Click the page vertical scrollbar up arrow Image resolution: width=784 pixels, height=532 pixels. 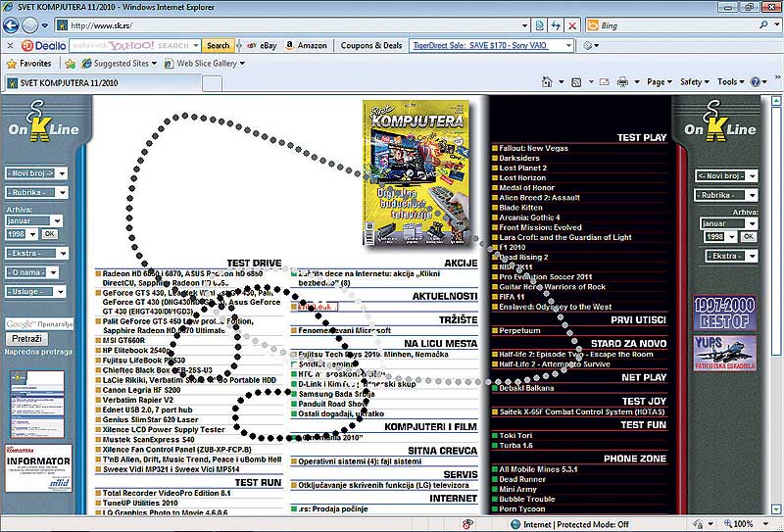click(x=776, y=101)
